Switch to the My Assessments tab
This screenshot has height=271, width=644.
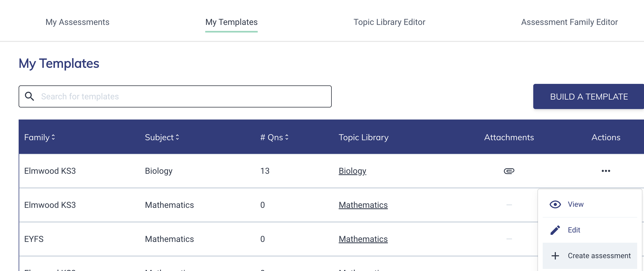click(x=77, y=22)
